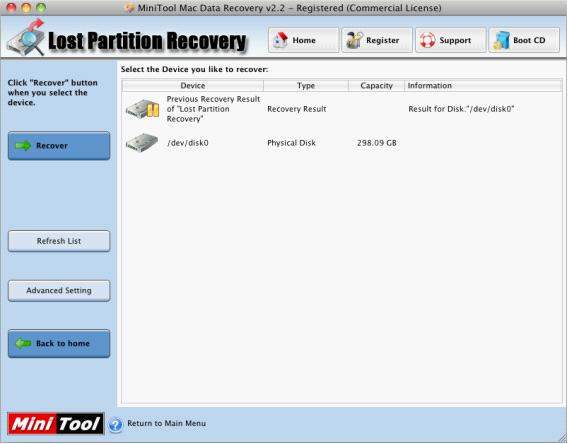Sort list by Type column header
The image size is (568, 444).
(x=306, y=85)
